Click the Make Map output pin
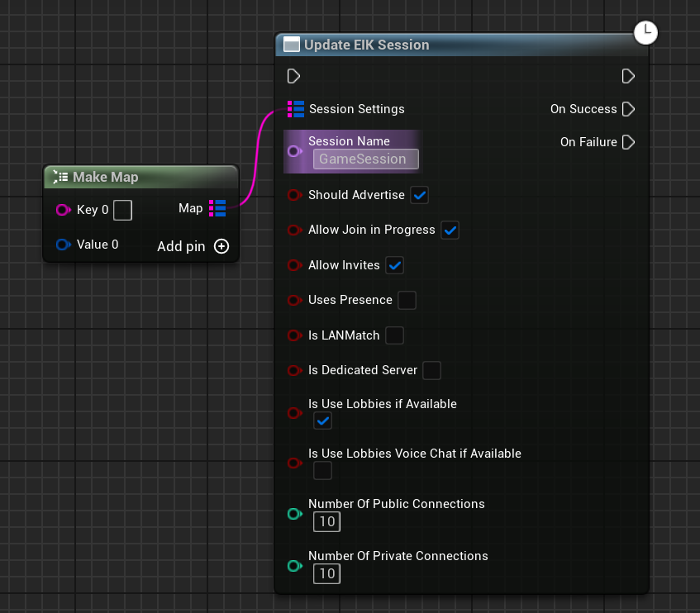 (217, 208)
